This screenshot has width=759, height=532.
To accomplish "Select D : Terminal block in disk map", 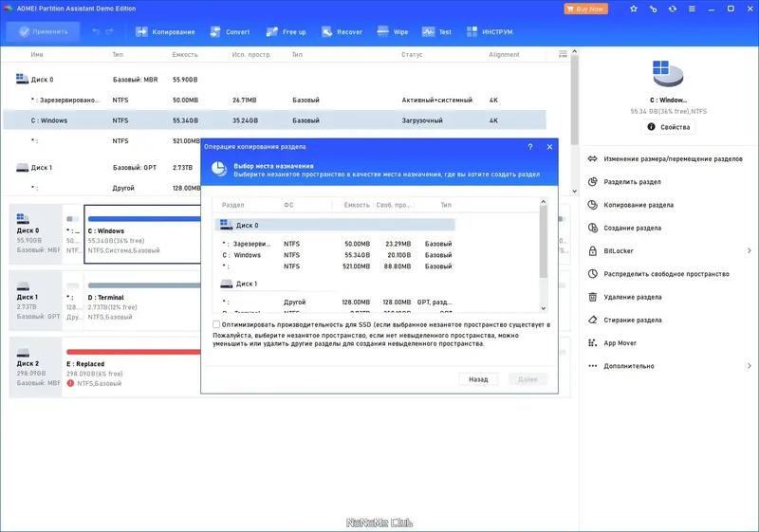I will point(142,301).
